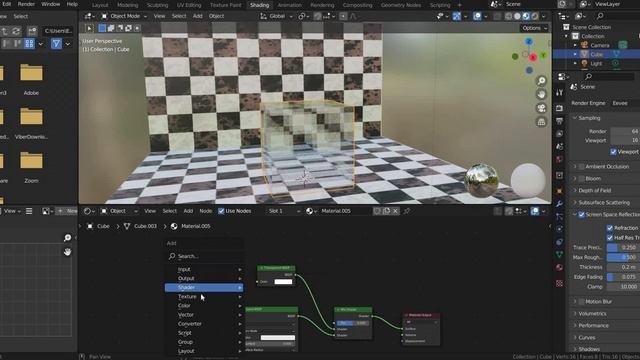Viewport: 640px width, 360px height.
Task: Open the Texture submenu in Add menu
Action: click(x=204, y=296)
